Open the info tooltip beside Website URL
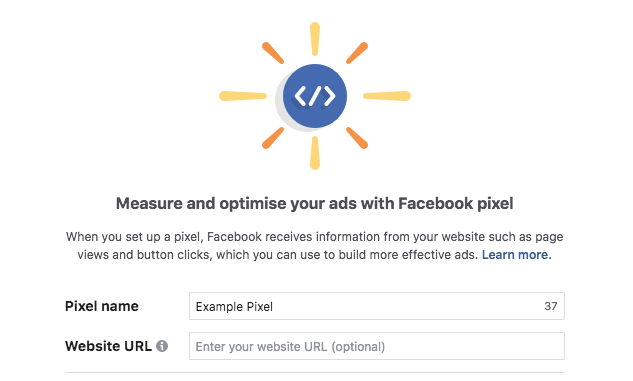 click(x=162, y=346)
